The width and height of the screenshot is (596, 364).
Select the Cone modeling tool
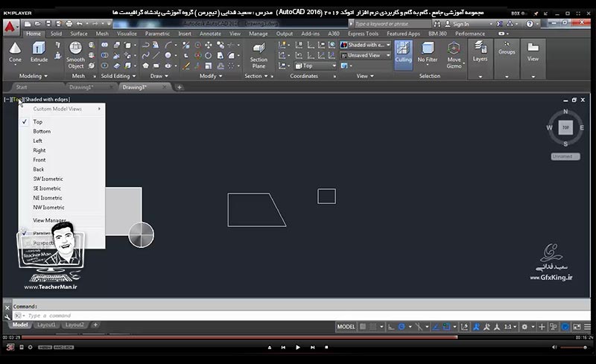(15, 52)
